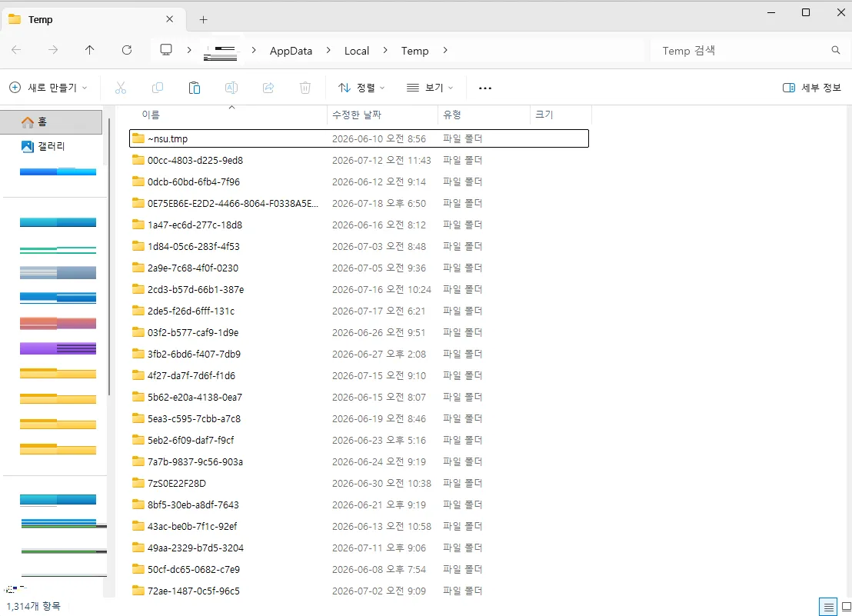The height and width of the screenshot is (616, 852).
Task: Select folder 8bf5-30eb-a8df-7643
Action: [x=358, y=504]
